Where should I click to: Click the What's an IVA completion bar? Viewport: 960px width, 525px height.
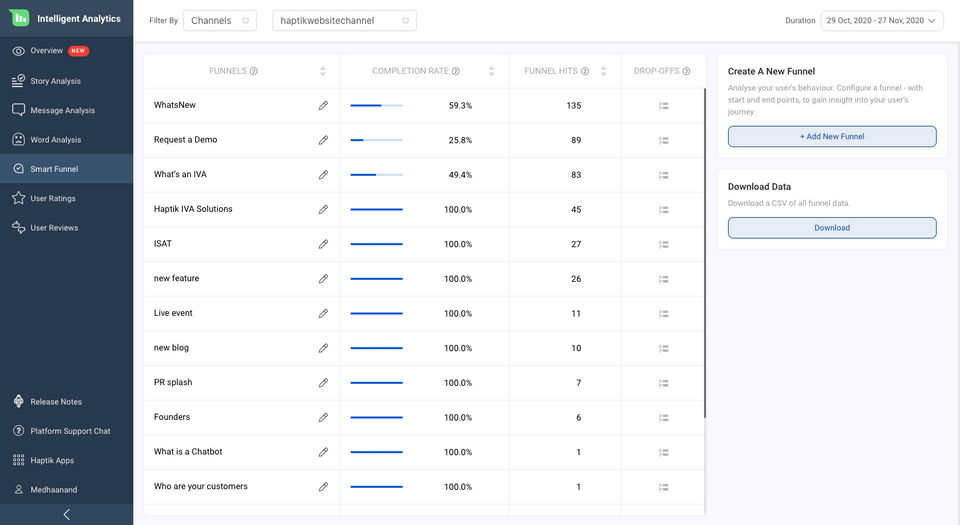click(376, 175)
